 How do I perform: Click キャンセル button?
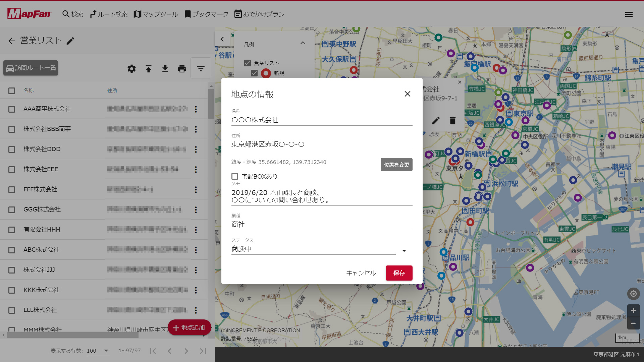click(x=361, y=273)
